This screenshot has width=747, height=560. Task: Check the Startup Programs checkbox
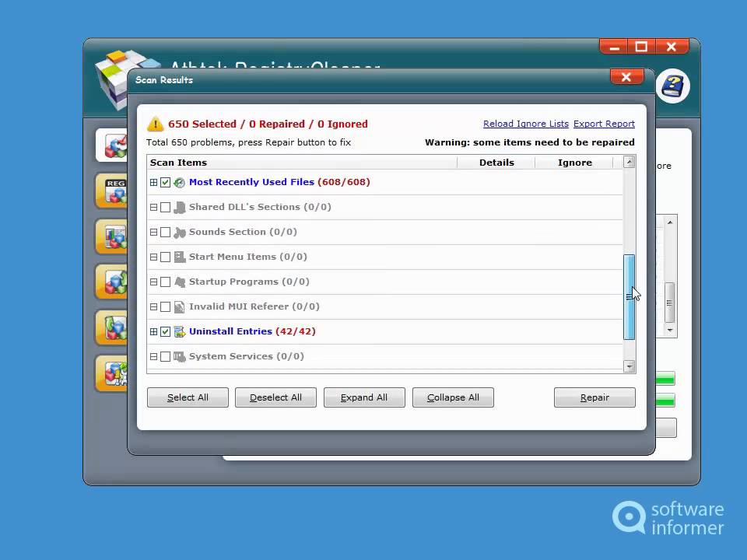(x=165, y=282)
